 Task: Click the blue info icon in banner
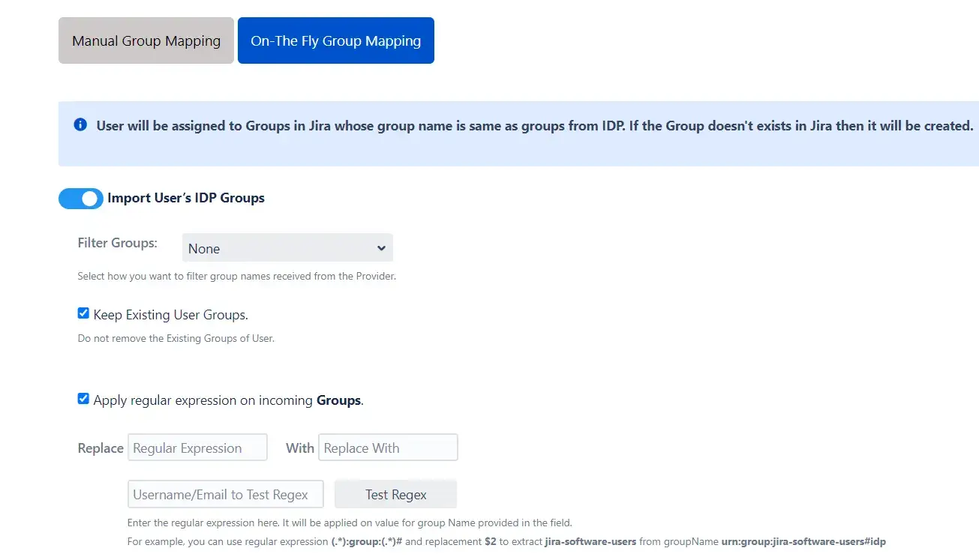point(80,125)
